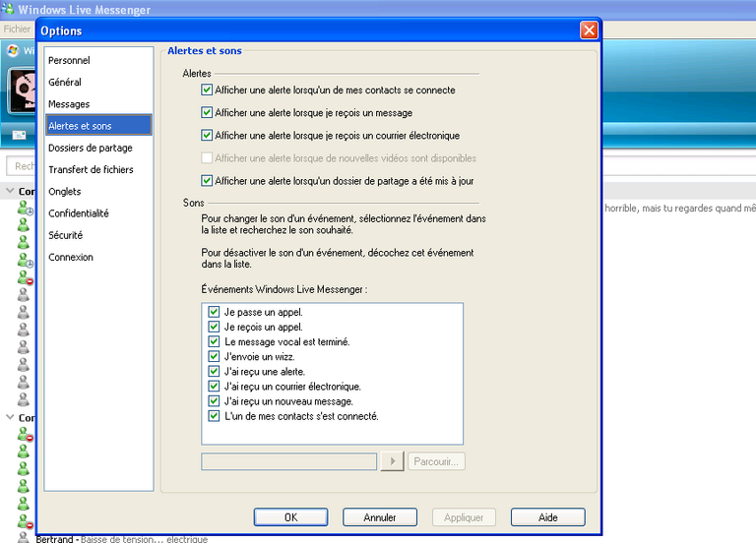This screenshot has height=543, width=756.
Task: Open the Personnel options category
Action: [98, 60]
